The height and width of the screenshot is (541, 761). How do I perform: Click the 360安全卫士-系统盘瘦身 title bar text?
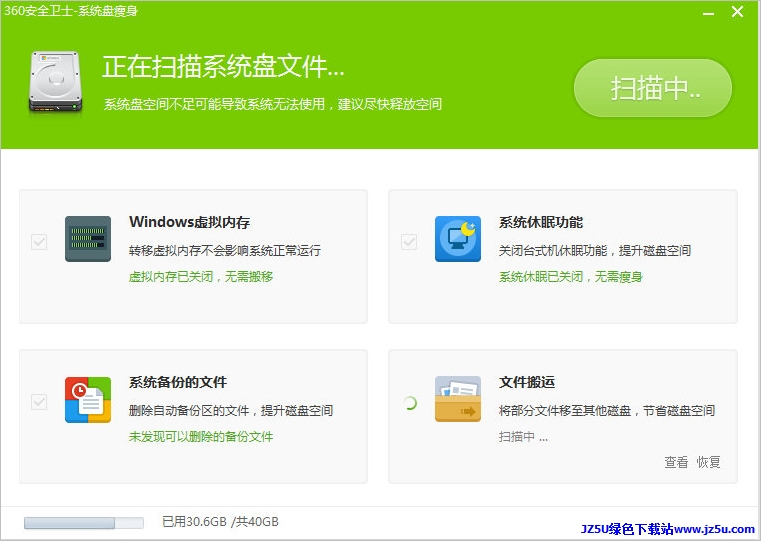coord(71,11)
